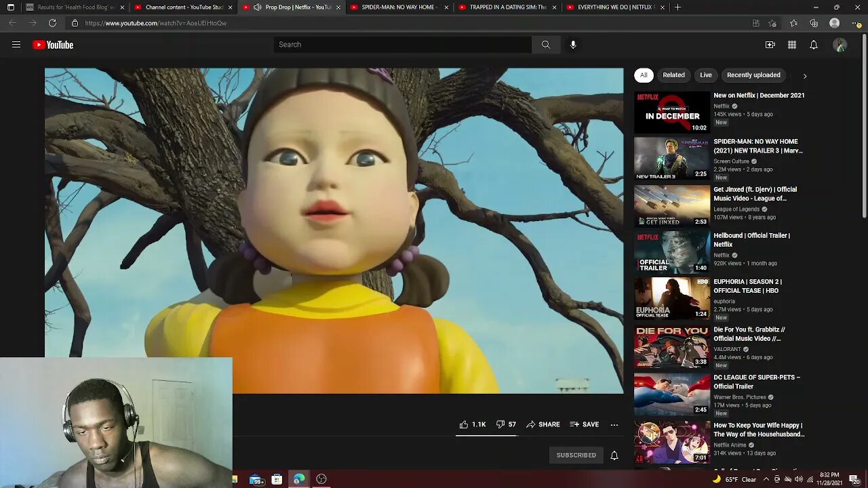Click the Die For You VALORANT thumbnail
This screenshot has height=488, width=868.
tap(672, 346)
